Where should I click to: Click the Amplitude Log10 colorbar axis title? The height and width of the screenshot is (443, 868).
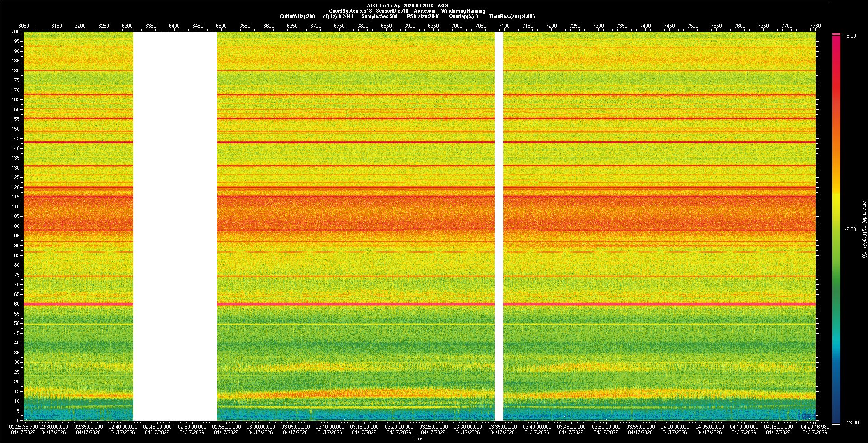coord(864,230)
